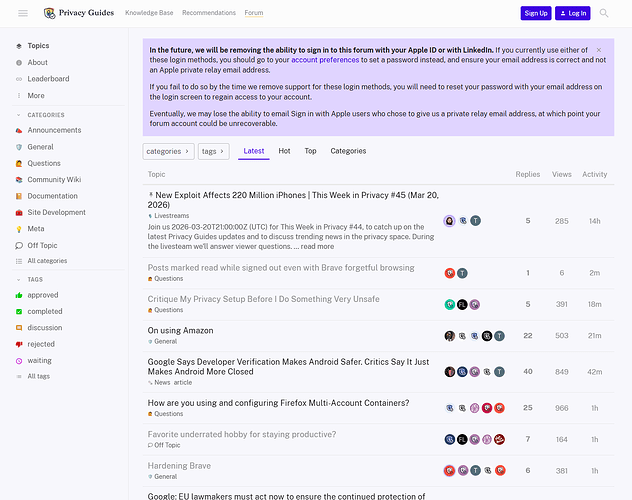Click the Announcements megaphone icon

point(19,130)
